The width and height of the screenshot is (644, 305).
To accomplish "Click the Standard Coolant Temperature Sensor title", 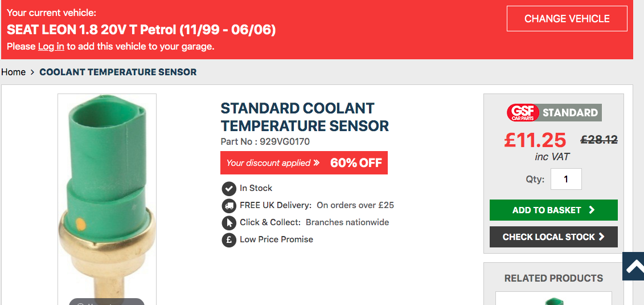I will 305,117.
